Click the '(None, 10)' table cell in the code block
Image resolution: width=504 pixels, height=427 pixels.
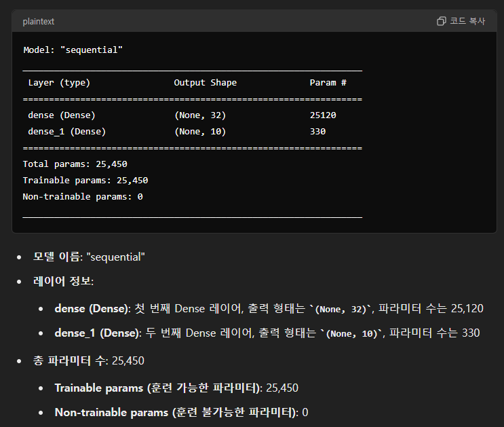200,132
